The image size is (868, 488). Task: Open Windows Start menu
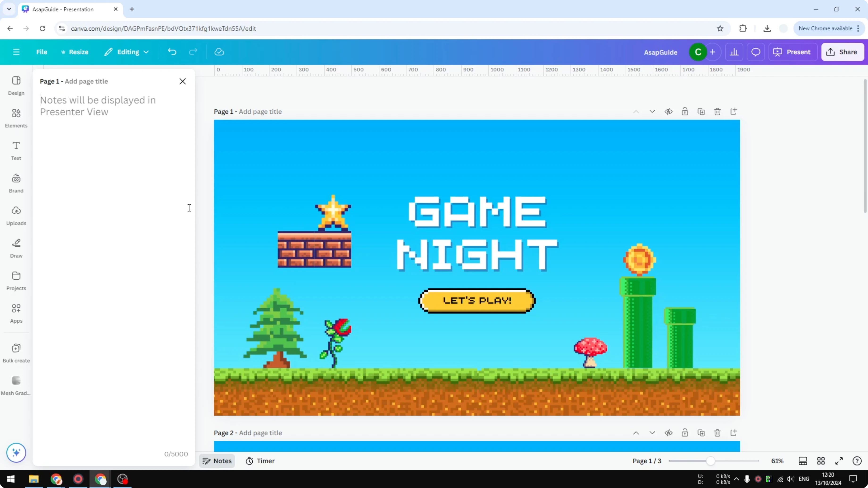click(x=11, y=479)
